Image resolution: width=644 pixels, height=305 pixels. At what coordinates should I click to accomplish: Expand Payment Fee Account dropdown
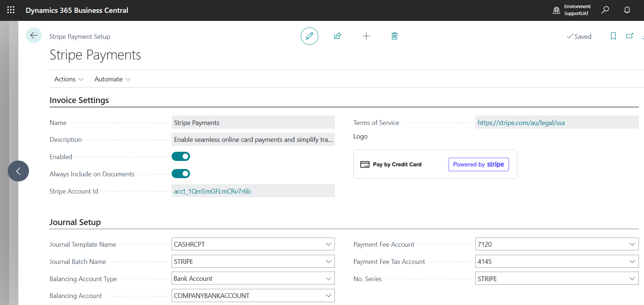point(632,244)
